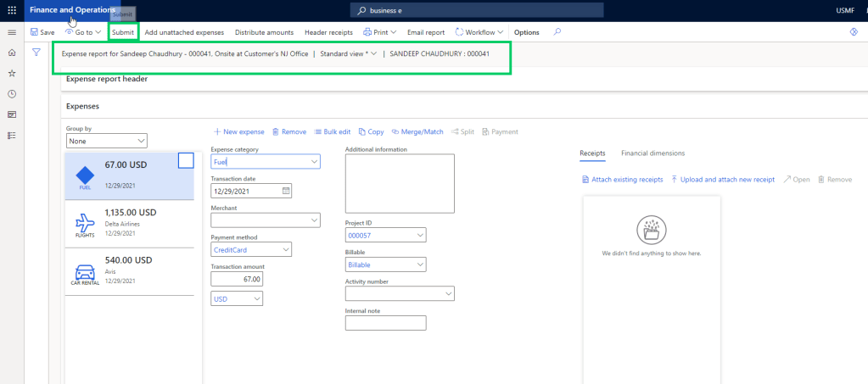
Task: Open the Modules list icon in sidebar
Action: point(12,135)
